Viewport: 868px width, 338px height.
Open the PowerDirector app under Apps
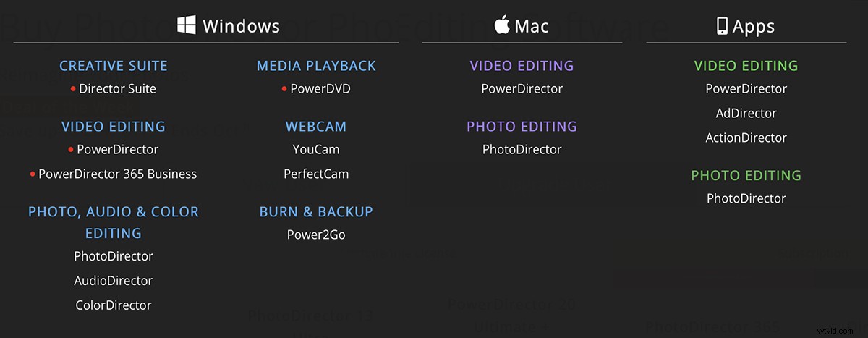pyautogui.click(x=746, y=89)
